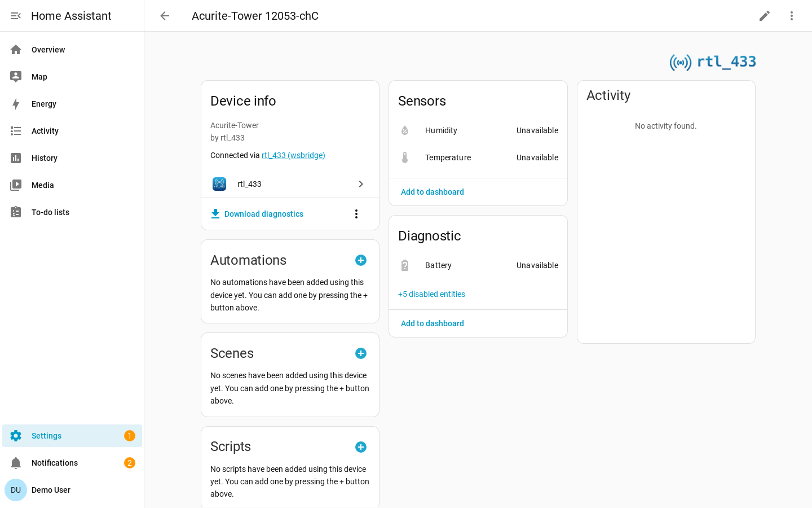Click the rtl_433 integration icon
Viewport: 812px width, 508px height.
219,184
